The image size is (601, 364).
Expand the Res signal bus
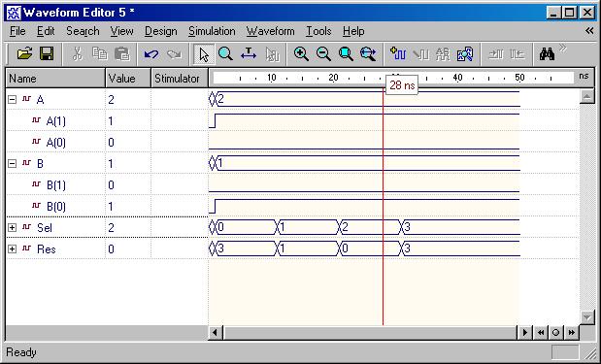pos(13,249)
